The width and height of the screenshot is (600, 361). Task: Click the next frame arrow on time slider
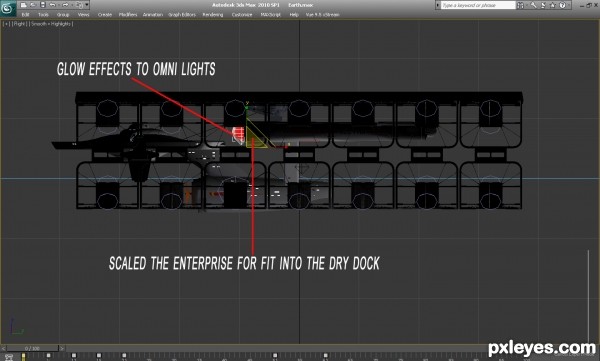[62, 348]
